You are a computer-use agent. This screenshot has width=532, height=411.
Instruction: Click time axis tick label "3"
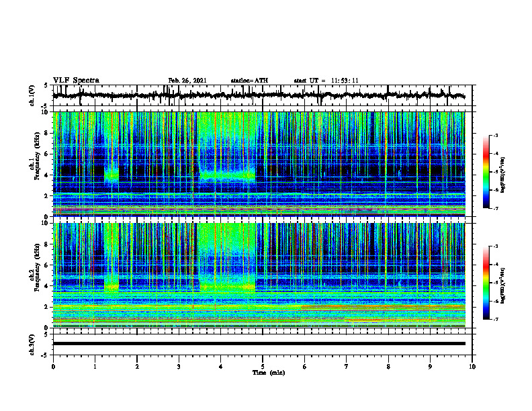click(179, 367)
